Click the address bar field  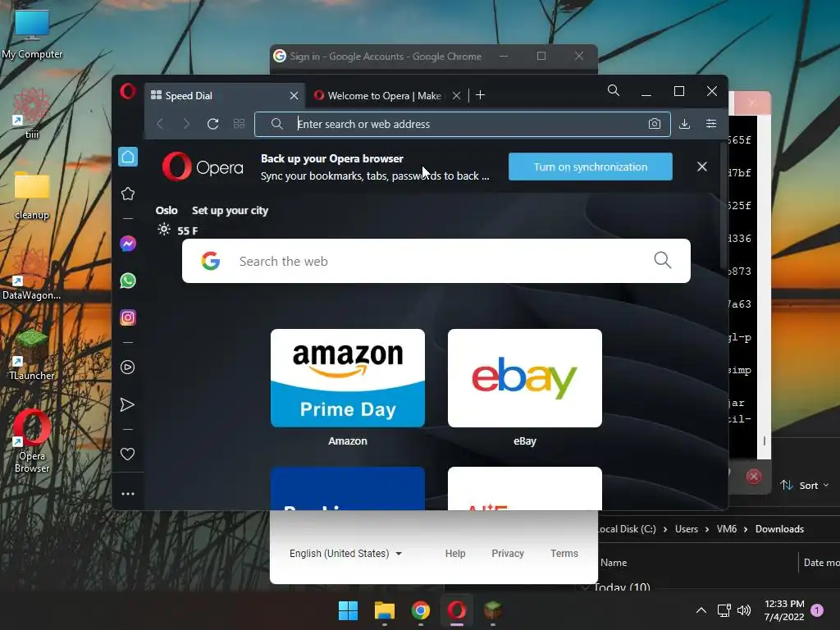click(463, 125)
